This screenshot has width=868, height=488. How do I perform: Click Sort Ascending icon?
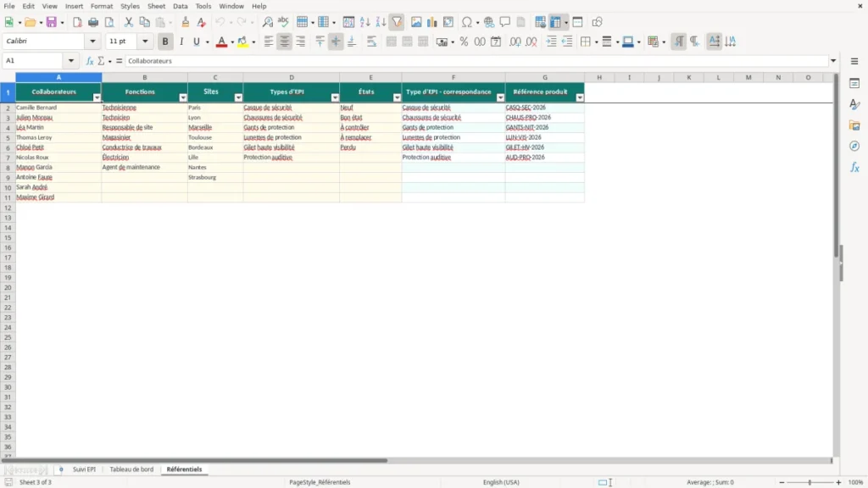pyautogui.click(x=364, y=22)
